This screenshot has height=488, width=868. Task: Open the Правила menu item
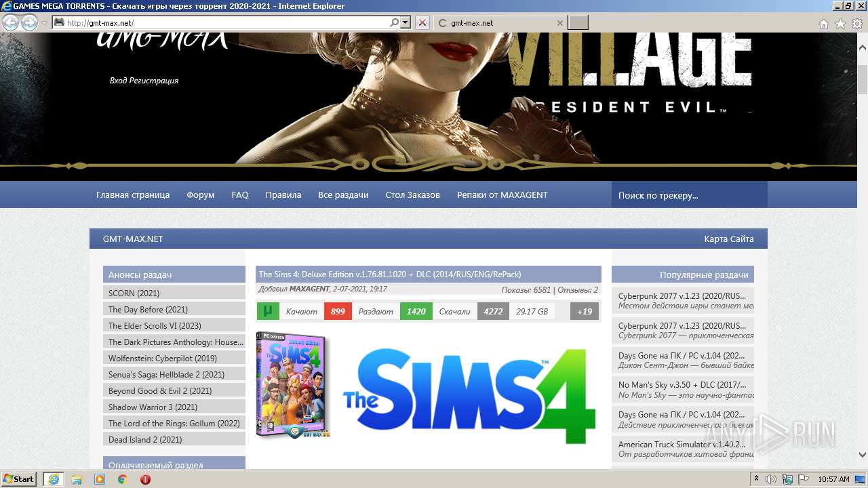tap(283, 195)
